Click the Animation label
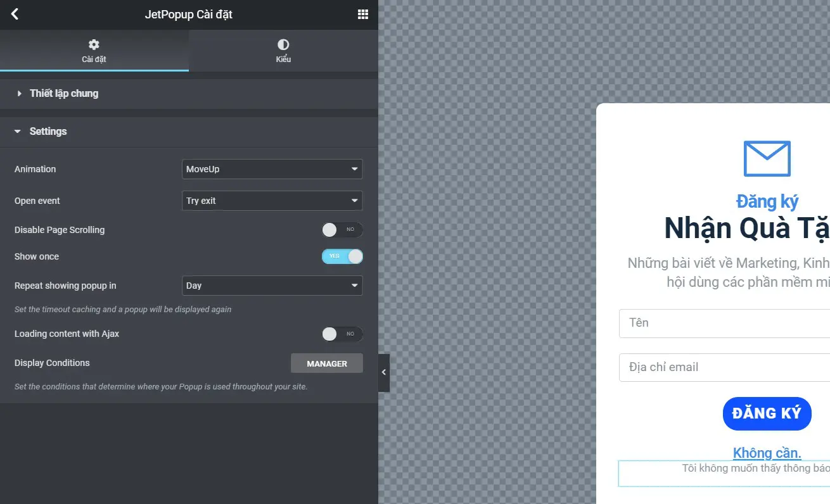830x504 pixels. click(35, 169)
